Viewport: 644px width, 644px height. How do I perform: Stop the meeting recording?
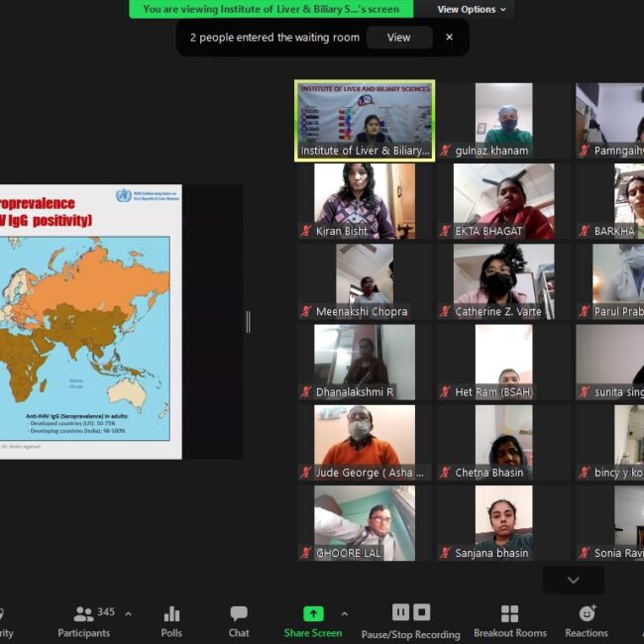point(422,612)
